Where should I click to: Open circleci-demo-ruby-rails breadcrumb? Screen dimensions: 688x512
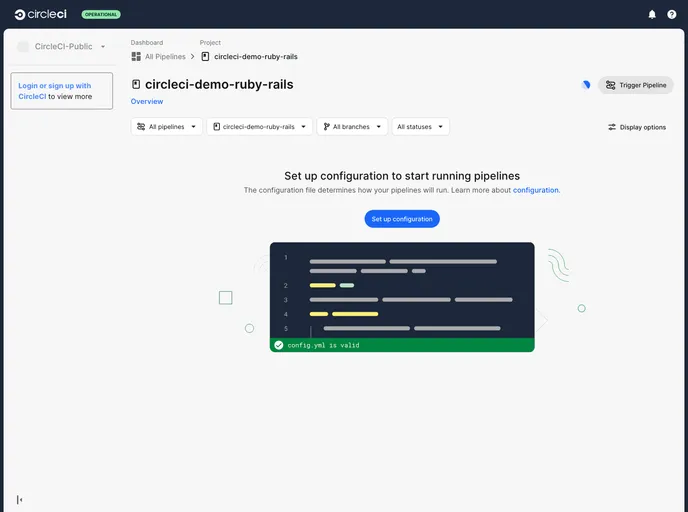(x=255, y=57)
